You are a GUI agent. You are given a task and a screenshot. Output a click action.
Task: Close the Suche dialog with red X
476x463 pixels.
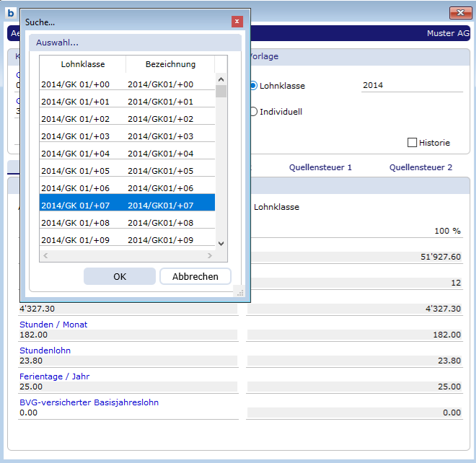[x=237, y=22]
